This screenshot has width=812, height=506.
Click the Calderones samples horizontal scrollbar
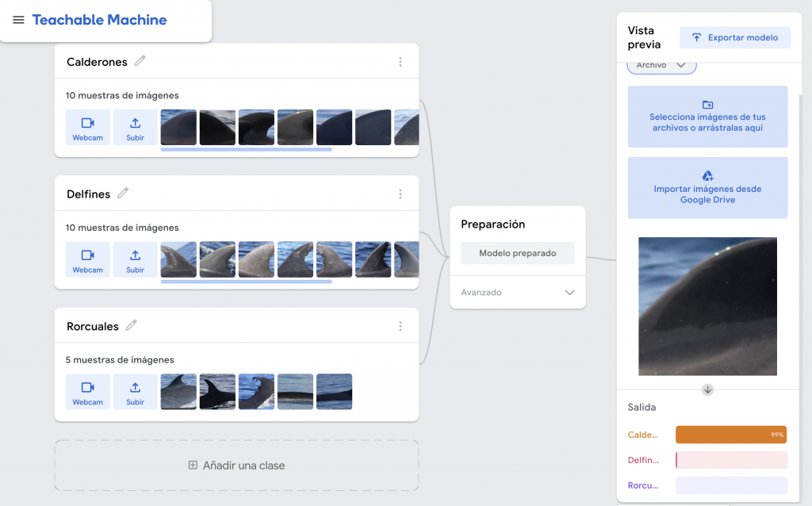[x=247, y=150]
